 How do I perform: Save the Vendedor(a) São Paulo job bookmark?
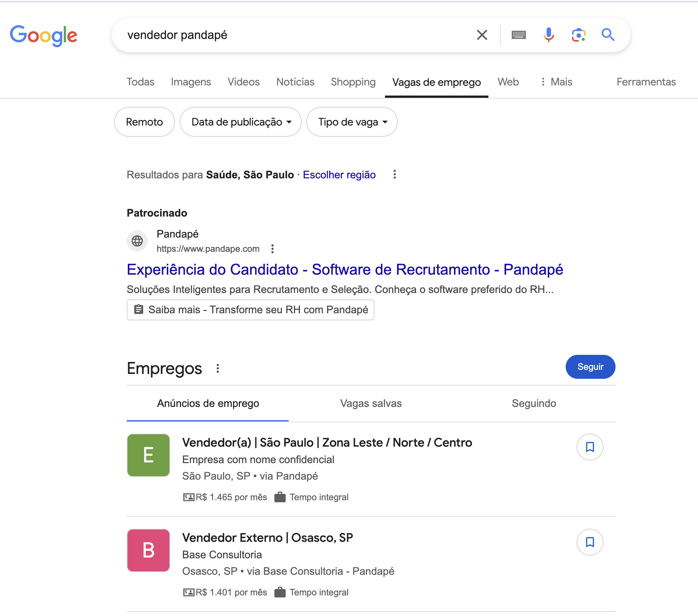coord(590,447)
